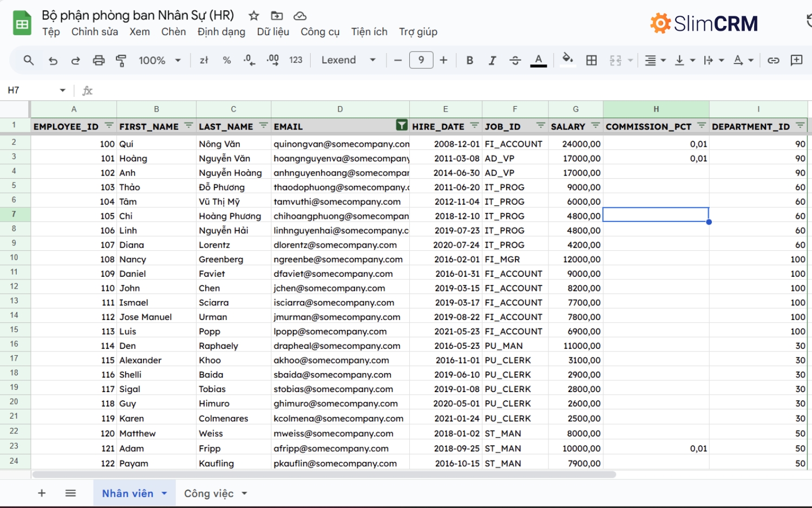Open the Google Sheets home icon
This screenshot has width=812, height=508.
pyautogui.click(x=22, y=23)
